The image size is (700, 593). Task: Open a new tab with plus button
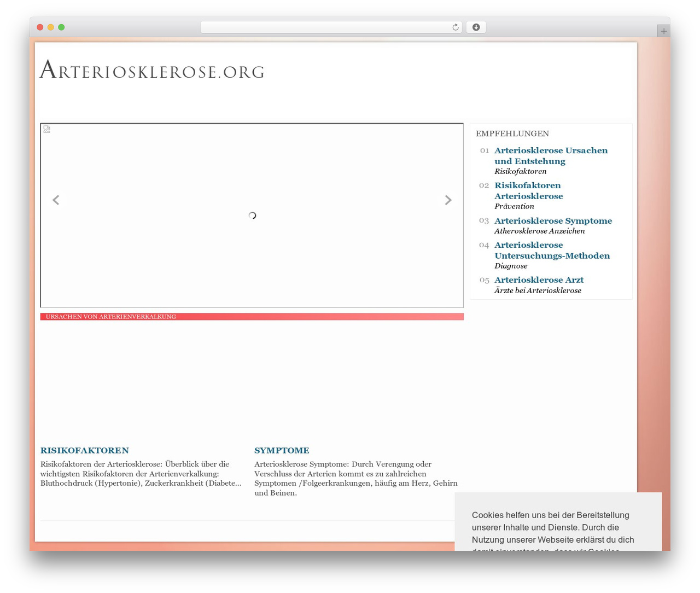(x=663, y=31)
